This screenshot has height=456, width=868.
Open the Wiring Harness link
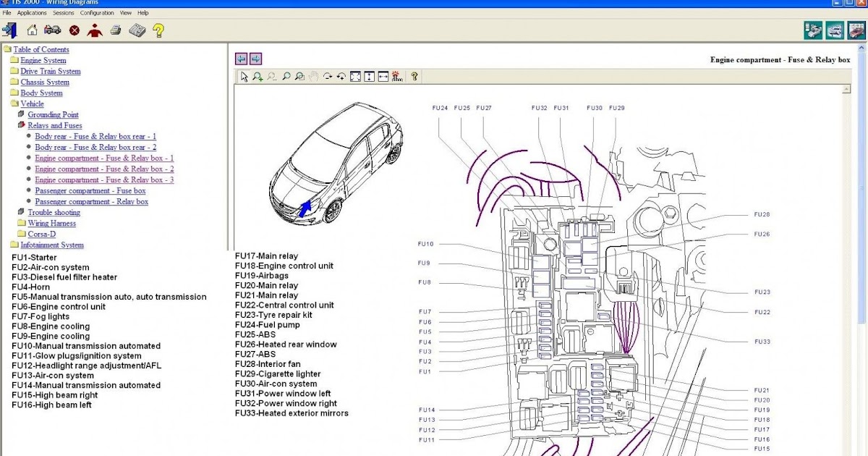pos(52,223)
